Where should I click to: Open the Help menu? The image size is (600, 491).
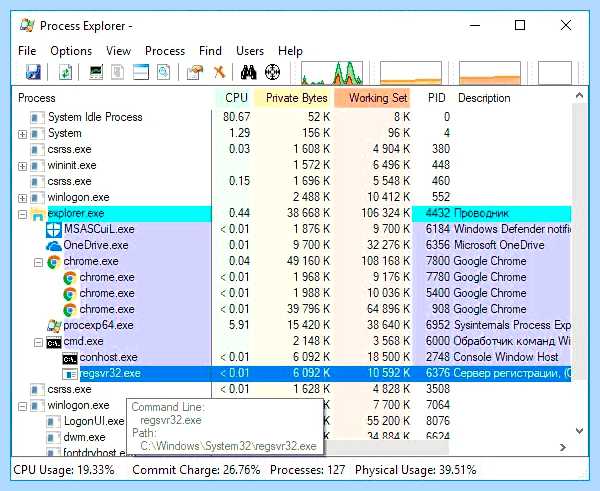click(290, 51)
